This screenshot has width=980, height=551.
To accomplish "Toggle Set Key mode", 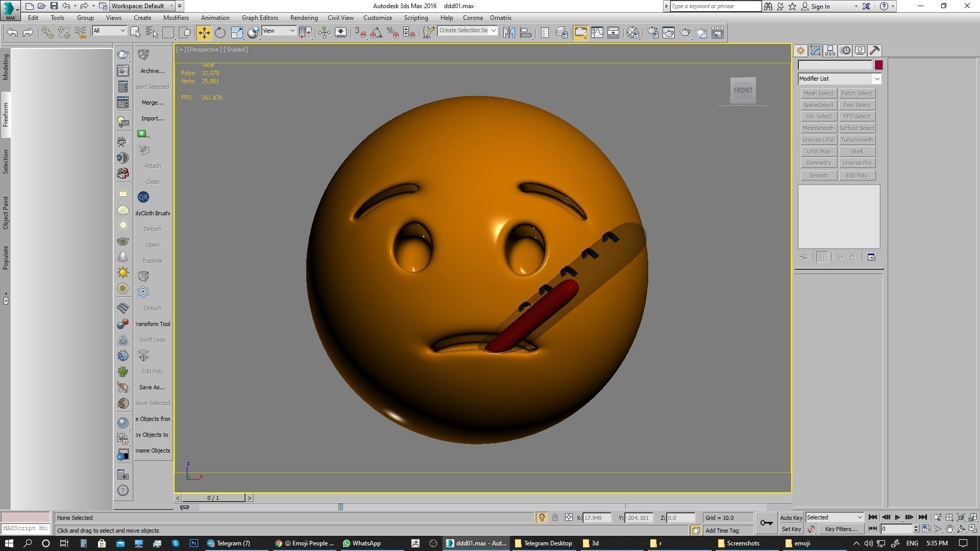I will 791,529.
